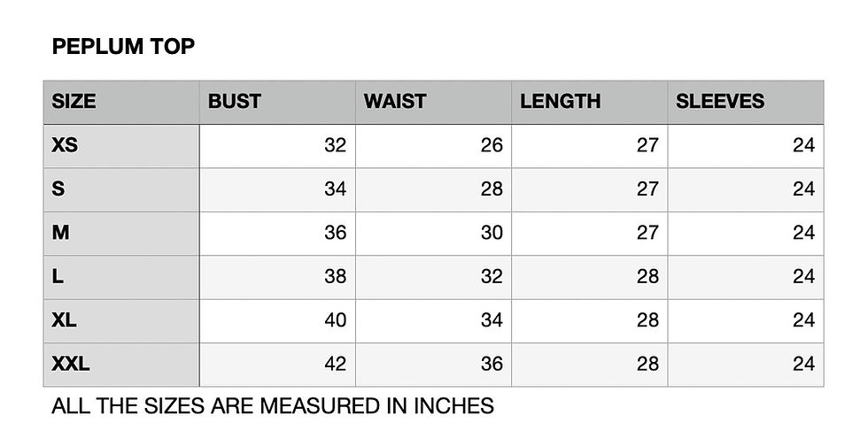Select the S waist value 28

(492, 188)
